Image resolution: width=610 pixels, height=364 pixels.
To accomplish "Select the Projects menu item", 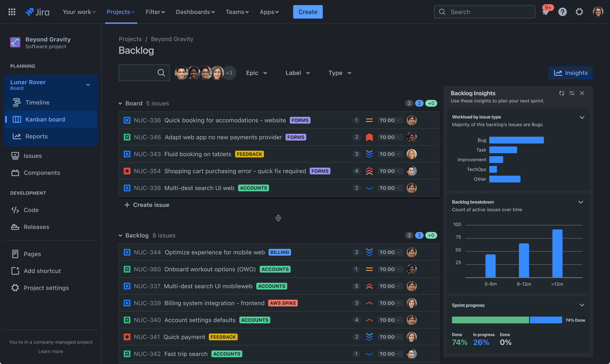I will tap(119, 11).
